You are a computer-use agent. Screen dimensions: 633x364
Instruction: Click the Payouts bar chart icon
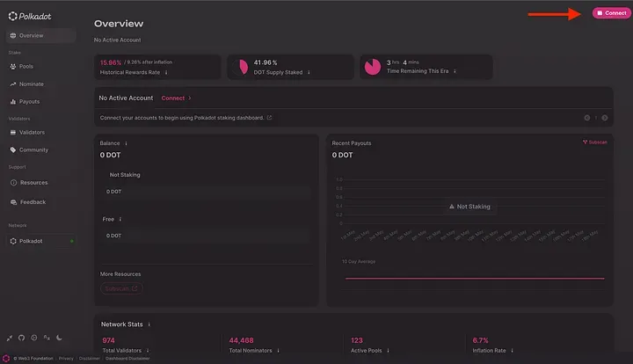click(x=13, y=102)
